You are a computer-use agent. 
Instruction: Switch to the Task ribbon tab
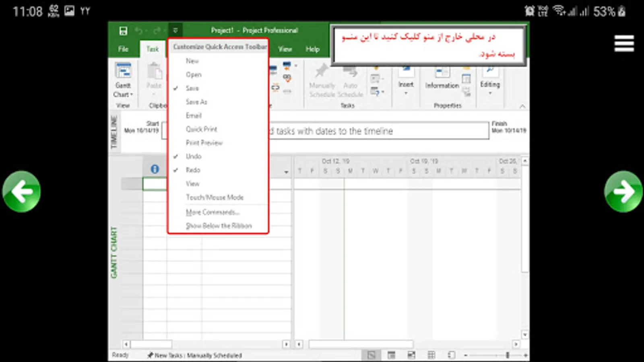point(153,49)
